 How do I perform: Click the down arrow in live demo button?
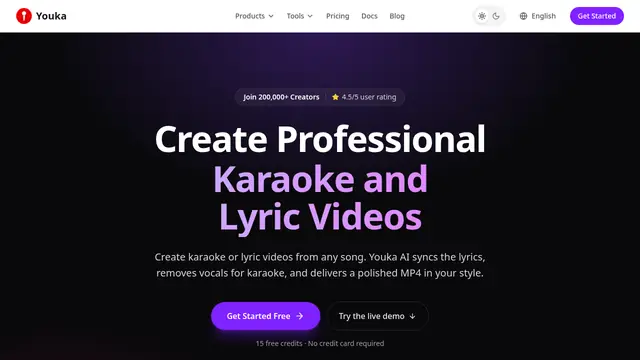pyautogui.click(x=412, y=316)
